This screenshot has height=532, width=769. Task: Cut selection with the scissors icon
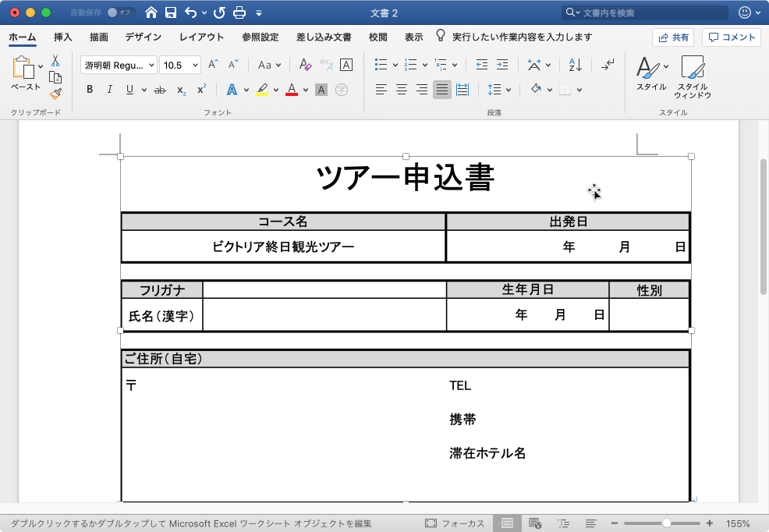[x=55, y=61]
